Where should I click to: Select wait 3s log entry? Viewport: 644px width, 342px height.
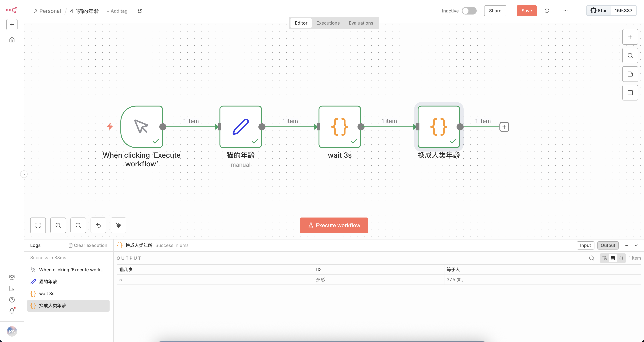pyautogui.click(x=47, y=294)
